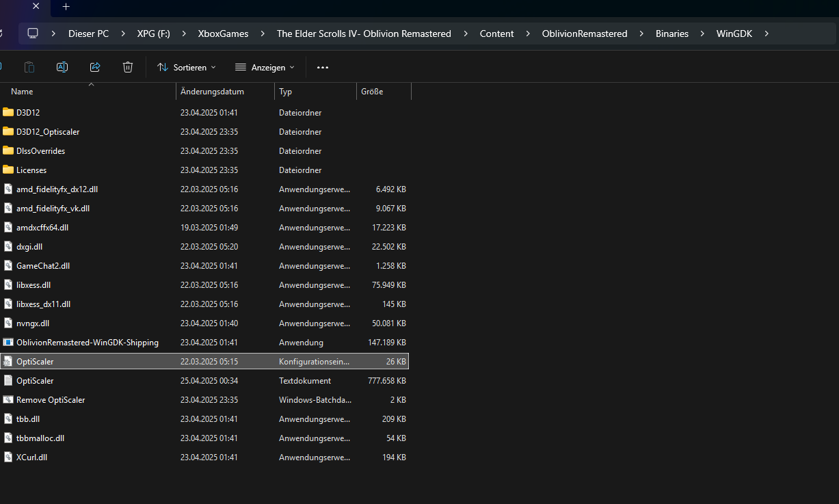This screenshot has height=504, width=839.
Task: Navigate to Content breadcrumb
Action: click(x=497, y=34)
